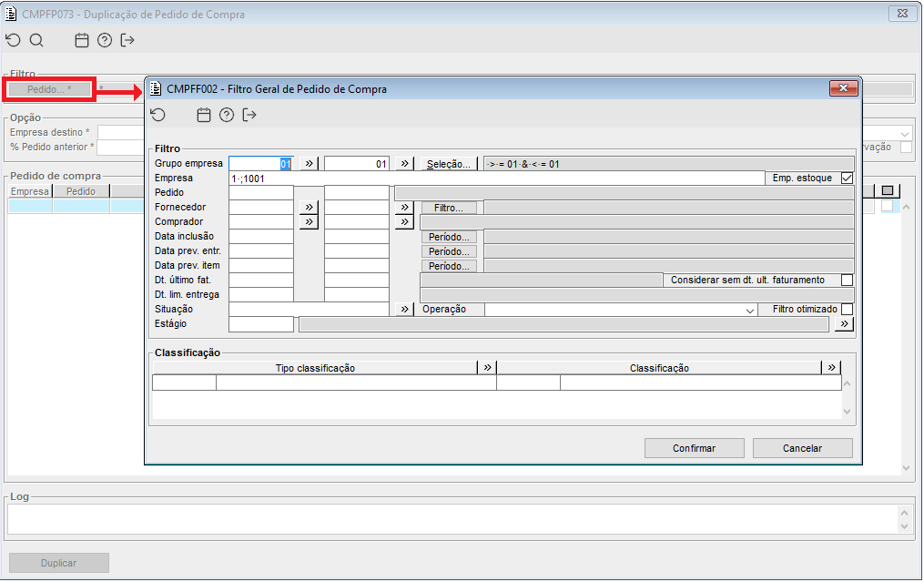Image resolution: width=924 pixels, height=582 pixels.
Task: Click the refresh icon in the filter dialog toolbar
Action: click(x=158, y=115)
